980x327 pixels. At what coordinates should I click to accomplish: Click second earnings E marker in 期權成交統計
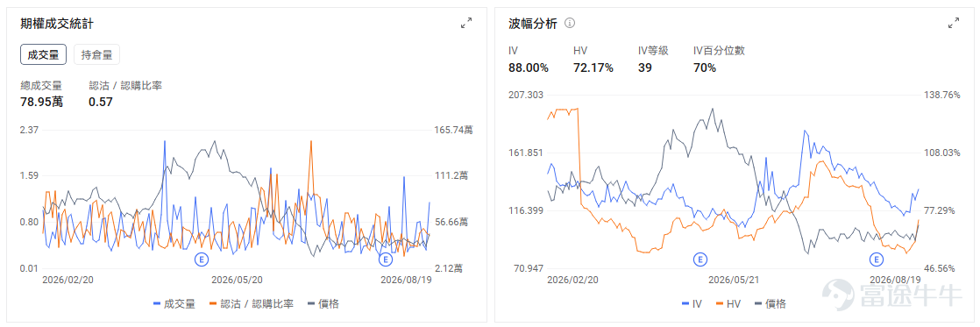pos(385,259)
